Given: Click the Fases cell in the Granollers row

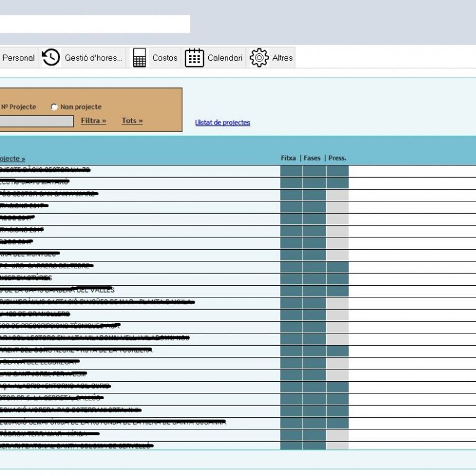Looking at the screenshot, I should [314, 314].
